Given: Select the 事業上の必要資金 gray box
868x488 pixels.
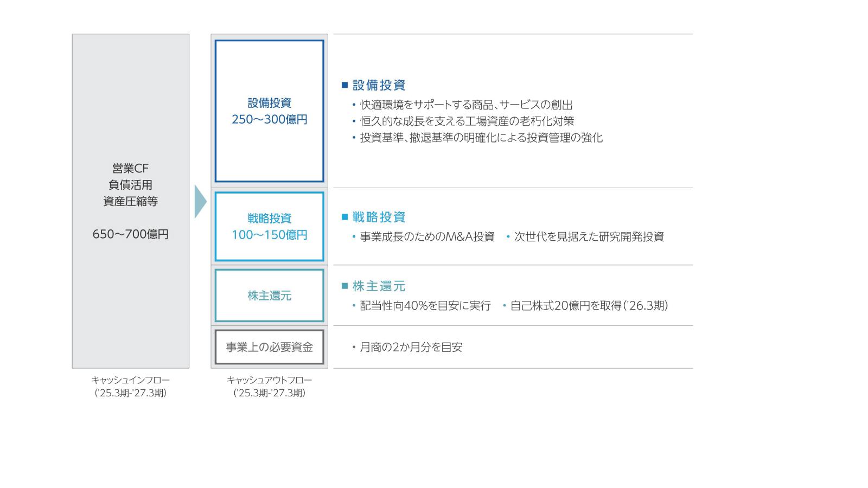Looking at the screenshot, I should click(269, 347).
